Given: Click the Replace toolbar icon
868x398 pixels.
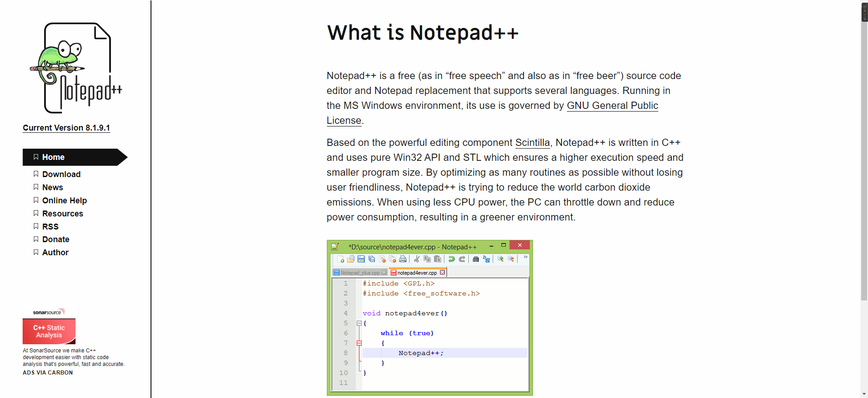Looking at the screenshot, I should click(486, 259).
